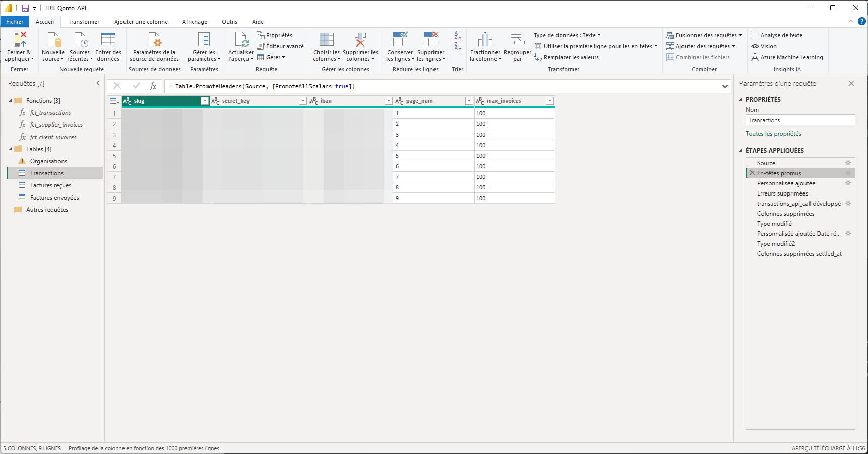The width and height of the screenshot is (868, 454).
Task: Open slug column filter dropdown
Action: pos(204,101)
